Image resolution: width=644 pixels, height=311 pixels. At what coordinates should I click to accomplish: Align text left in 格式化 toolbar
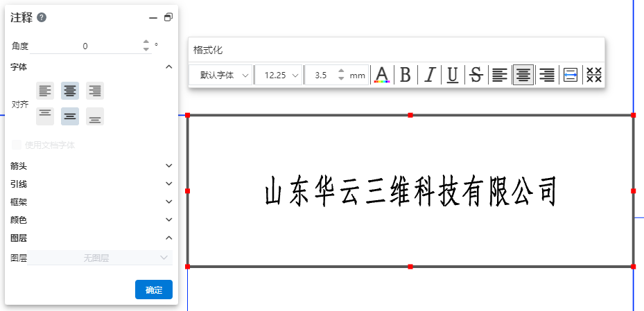(500, 75)
